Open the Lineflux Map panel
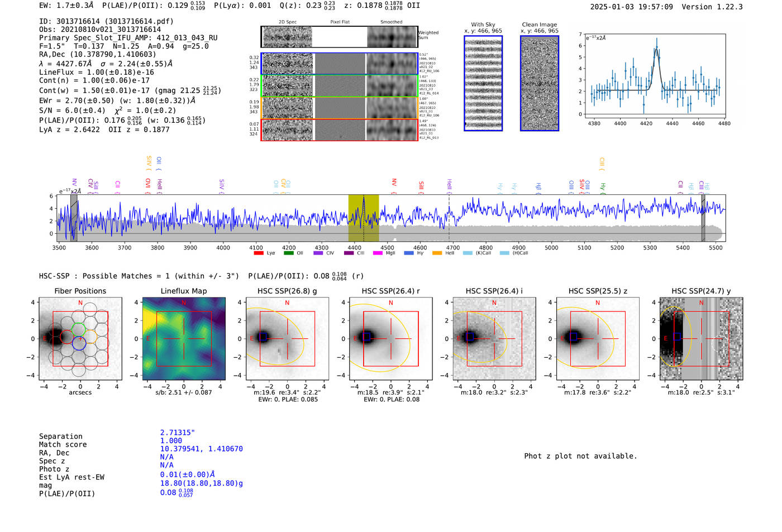This screenshot has height=532, width=782. [184, 339]
